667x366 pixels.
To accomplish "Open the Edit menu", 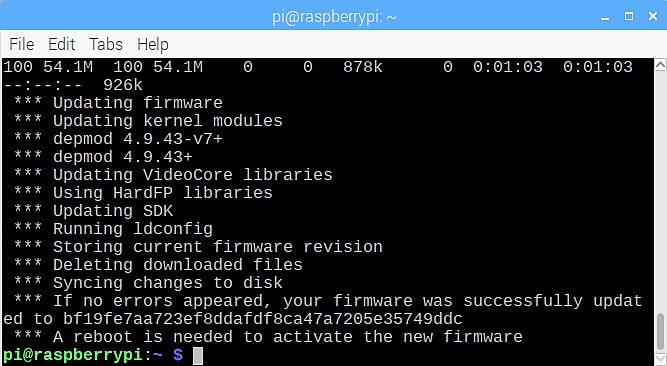I will pos(62,44).
